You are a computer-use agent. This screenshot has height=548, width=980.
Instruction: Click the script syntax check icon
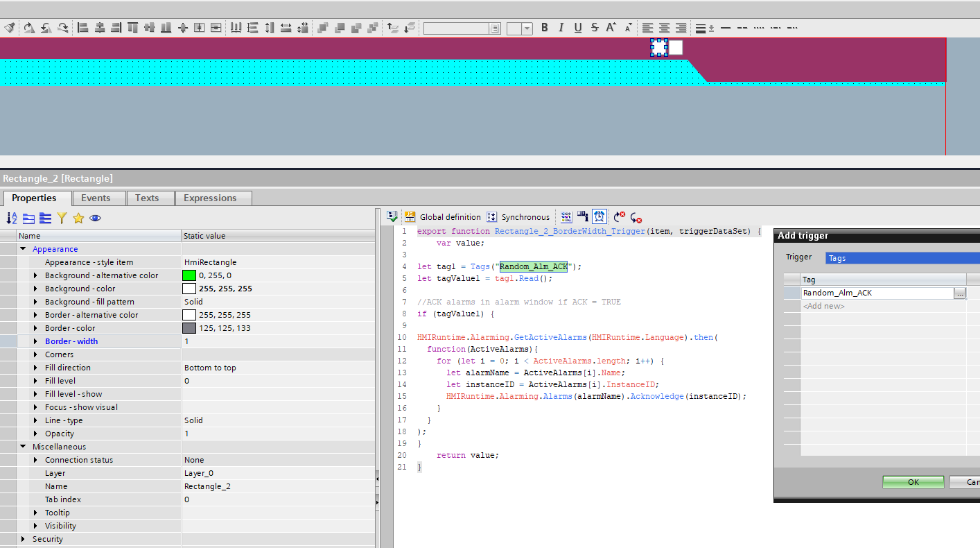coord(392,217)
